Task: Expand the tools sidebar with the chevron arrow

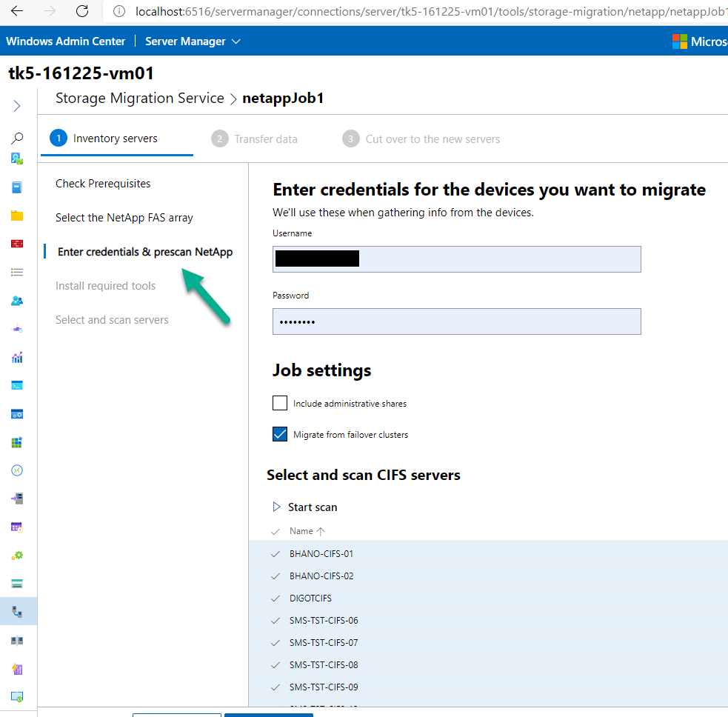Action: pos(17,106)
